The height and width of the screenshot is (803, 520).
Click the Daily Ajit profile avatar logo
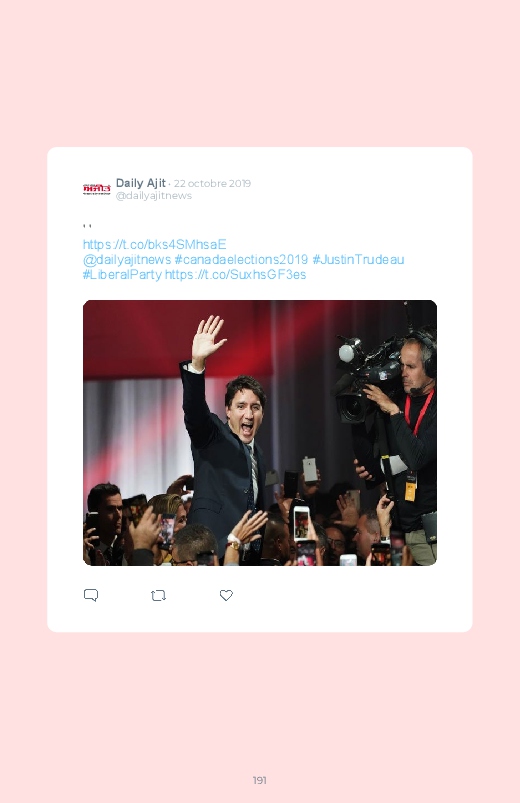click(x=96, y=189)
